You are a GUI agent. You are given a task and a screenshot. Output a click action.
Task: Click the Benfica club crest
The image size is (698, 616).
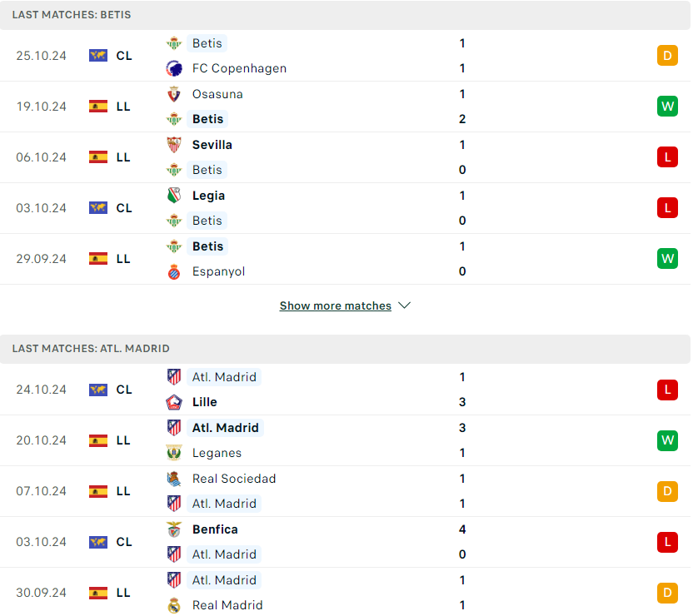coord(173,529)
